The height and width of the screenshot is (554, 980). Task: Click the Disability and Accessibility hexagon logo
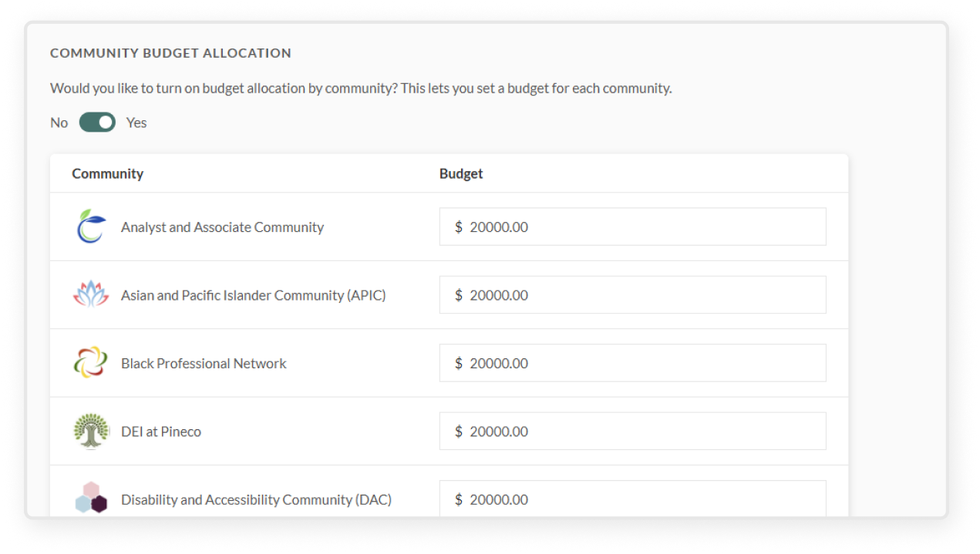91,499
